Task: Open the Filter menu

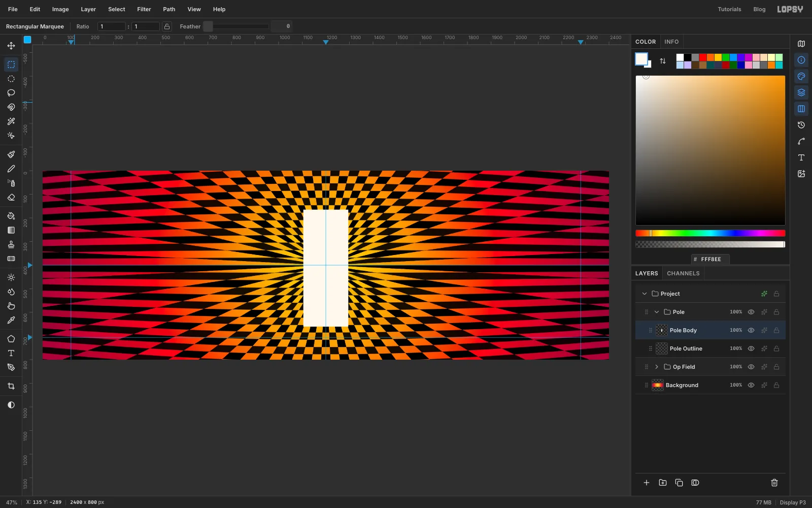Action: [x=144, y=9]
